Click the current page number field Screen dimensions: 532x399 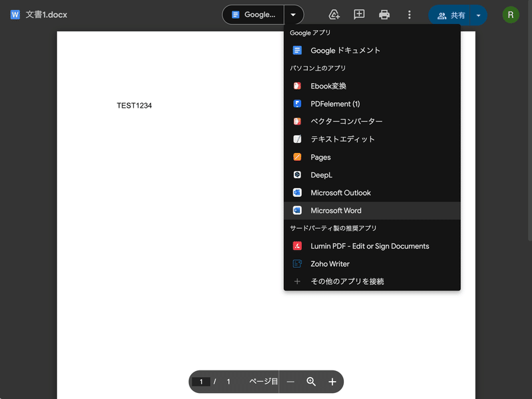pos(201,382)
